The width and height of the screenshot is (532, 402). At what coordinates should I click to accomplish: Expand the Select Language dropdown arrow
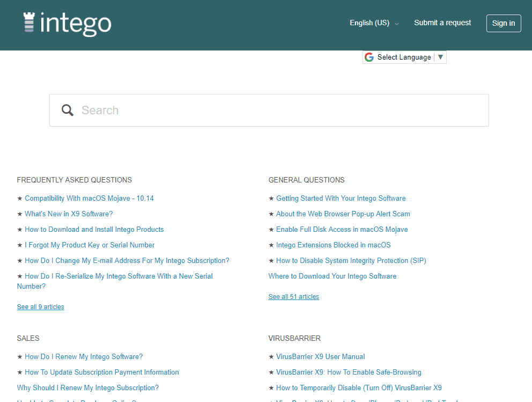pos(440,57)
